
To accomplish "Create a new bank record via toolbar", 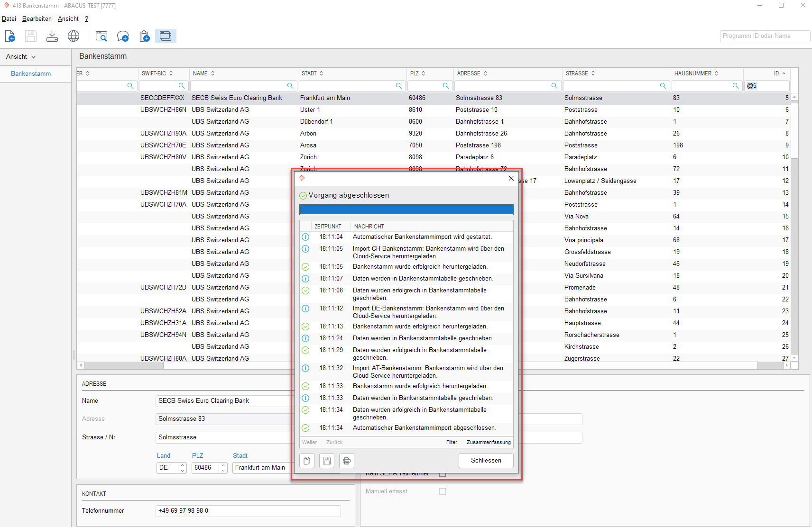I will pos(10,36).
